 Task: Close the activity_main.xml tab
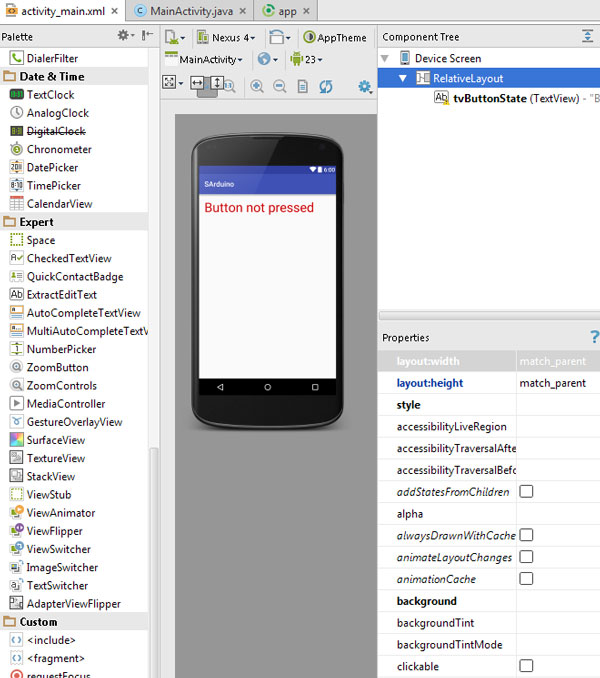point(115,11)
